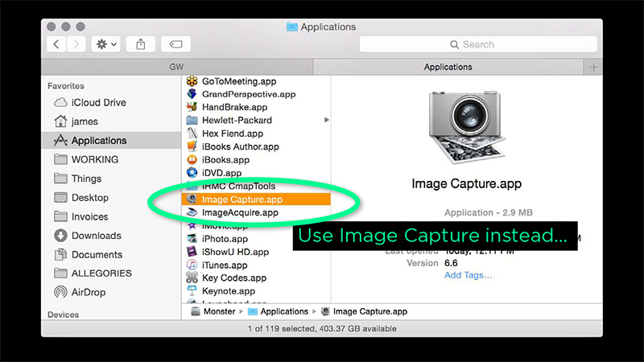
Task: Click the Applications window title folder icon
Action: (292, 27)
